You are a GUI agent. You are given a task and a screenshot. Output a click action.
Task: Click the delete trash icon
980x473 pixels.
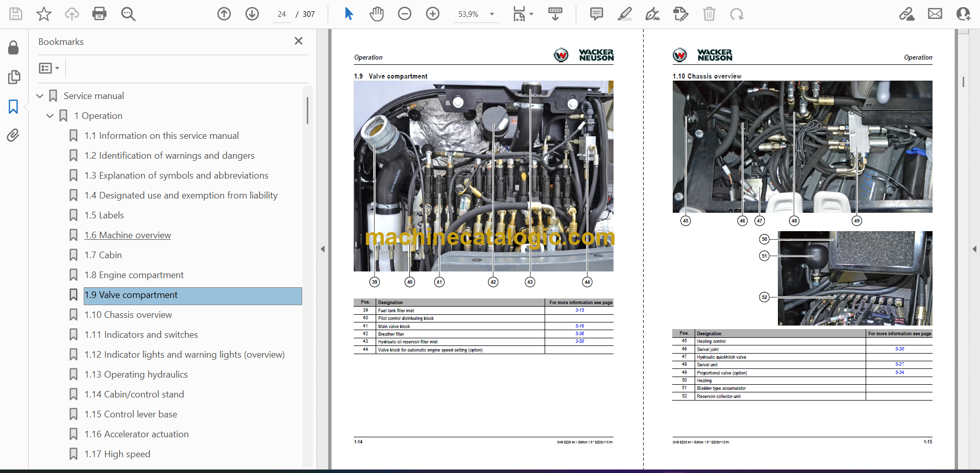[x=709, y=14]
